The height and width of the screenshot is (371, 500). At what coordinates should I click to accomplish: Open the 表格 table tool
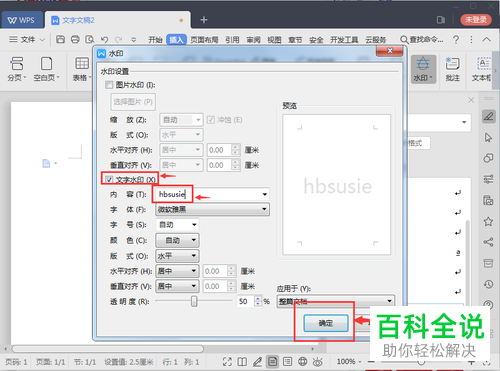pos(82,69)
